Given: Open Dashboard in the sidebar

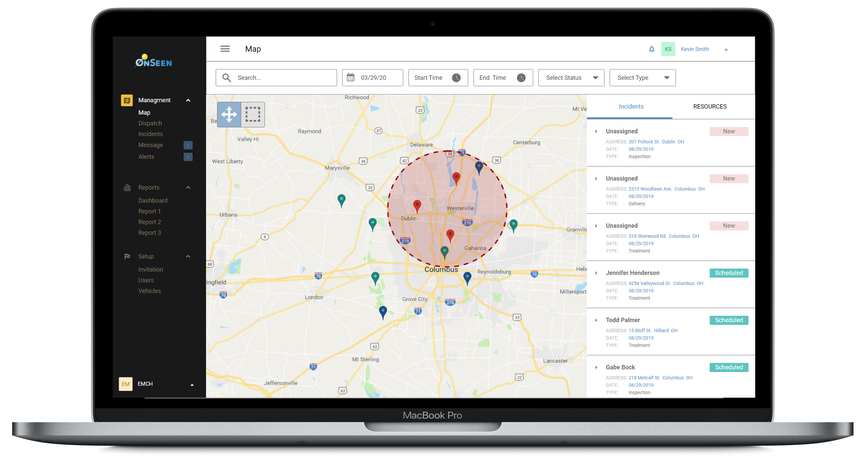Looking at the screenshot, I should pos(153,201).
